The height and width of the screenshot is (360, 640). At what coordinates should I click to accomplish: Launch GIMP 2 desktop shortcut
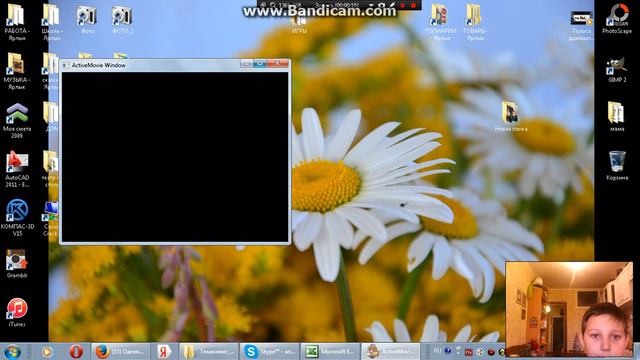[x=617, y=70]
